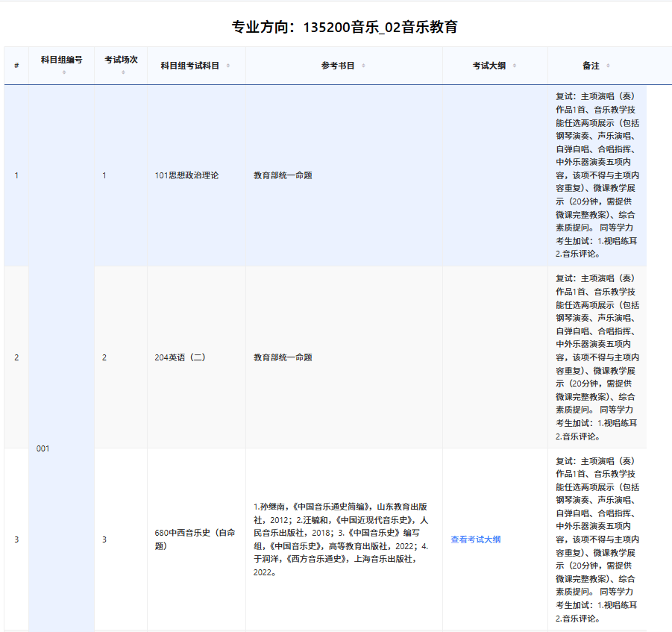The height and width of the screenshot is (632, 672).
Task: Click the reference book list for 中西音乐史
Action: point(341,539)
